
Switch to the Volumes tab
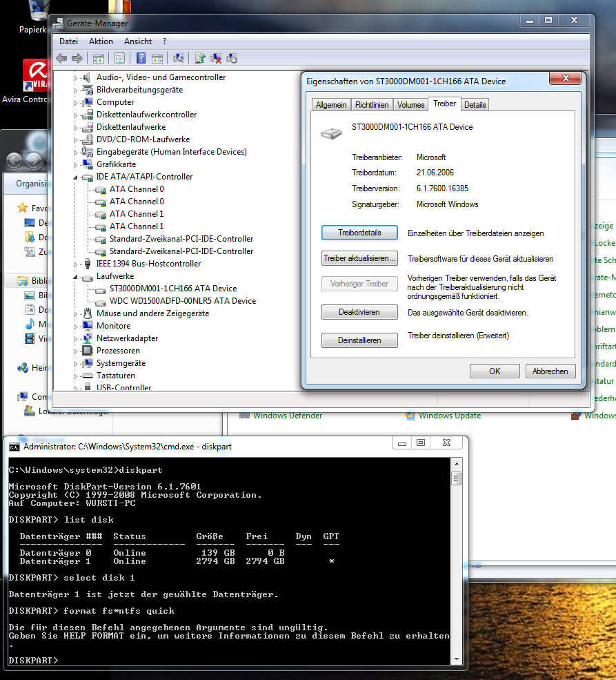[410, 105]
